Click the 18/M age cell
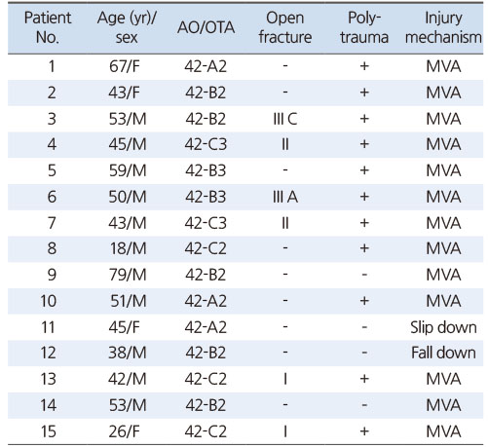Screen dimensions: 488x448 [x=128, y=248]
